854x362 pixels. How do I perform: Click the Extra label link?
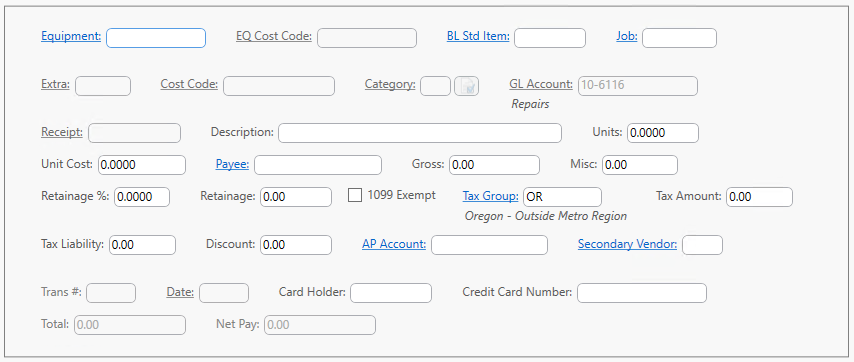coord(56,84)
